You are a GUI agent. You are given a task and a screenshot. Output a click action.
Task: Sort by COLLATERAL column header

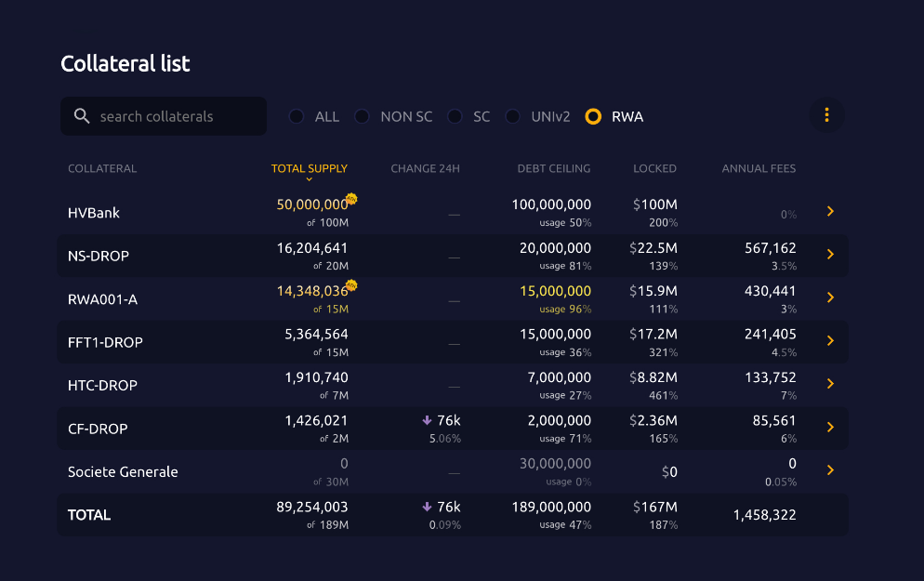click(x=102, y=168)
